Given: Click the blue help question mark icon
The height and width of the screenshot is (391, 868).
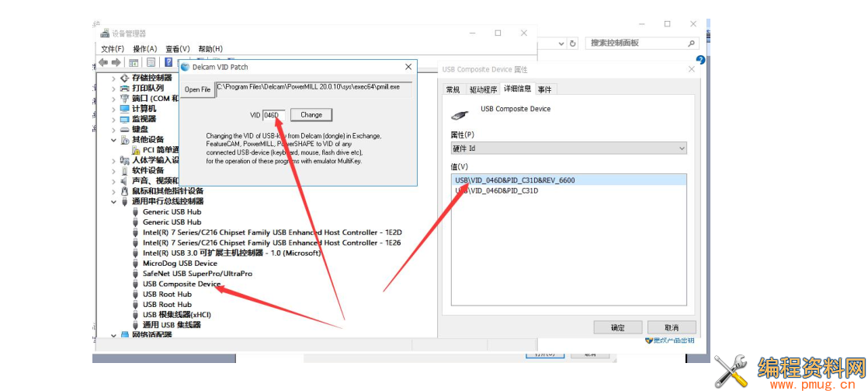Looking at the screenshot, I should click(701, 60).
